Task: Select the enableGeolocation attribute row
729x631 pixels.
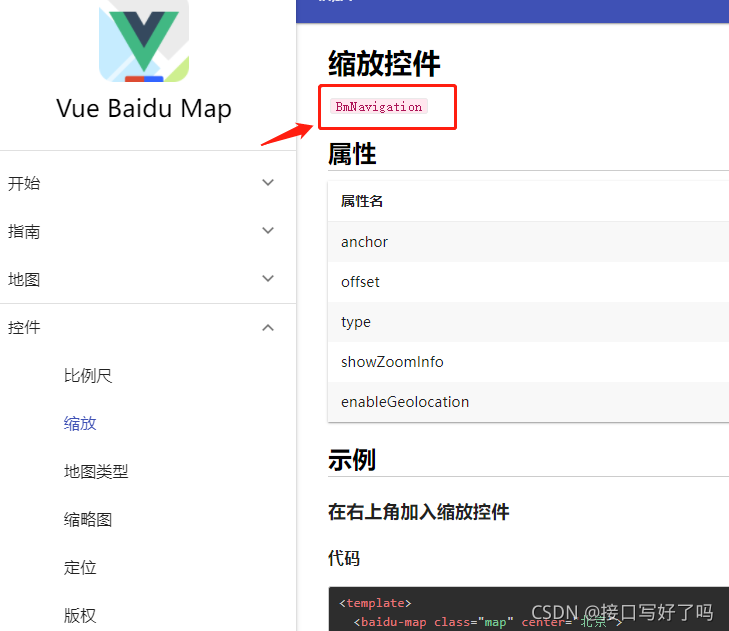Action: pos(528,402)
